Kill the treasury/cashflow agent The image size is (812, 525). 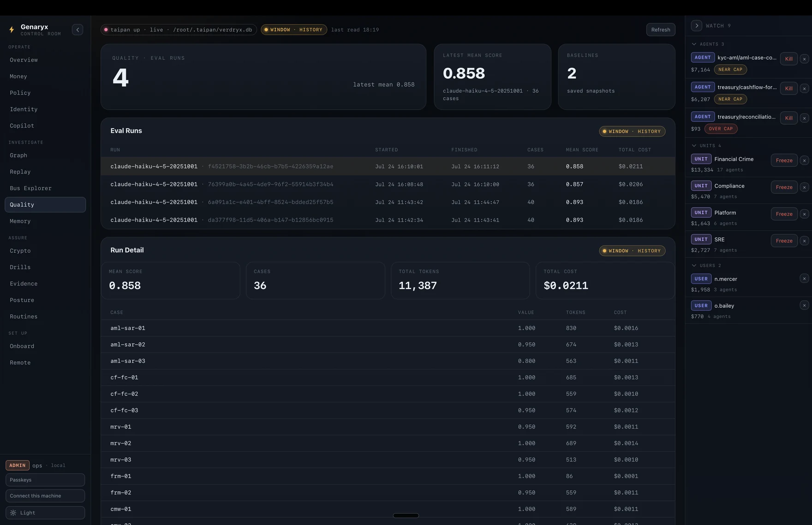click(x=789, y=89)
